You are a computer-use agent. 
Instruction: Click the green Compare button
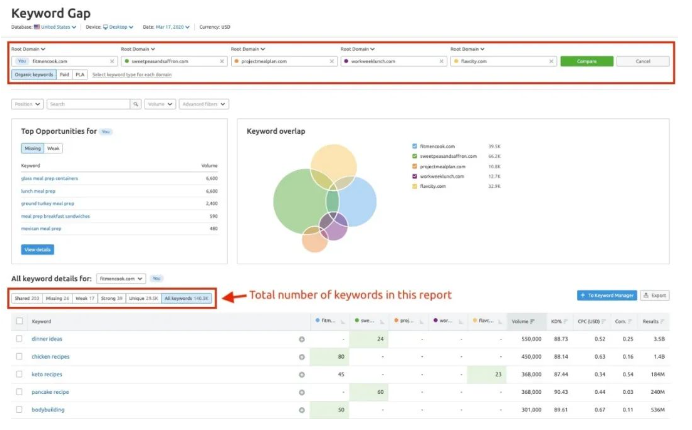pyautogui.click(x=587, y=61)
